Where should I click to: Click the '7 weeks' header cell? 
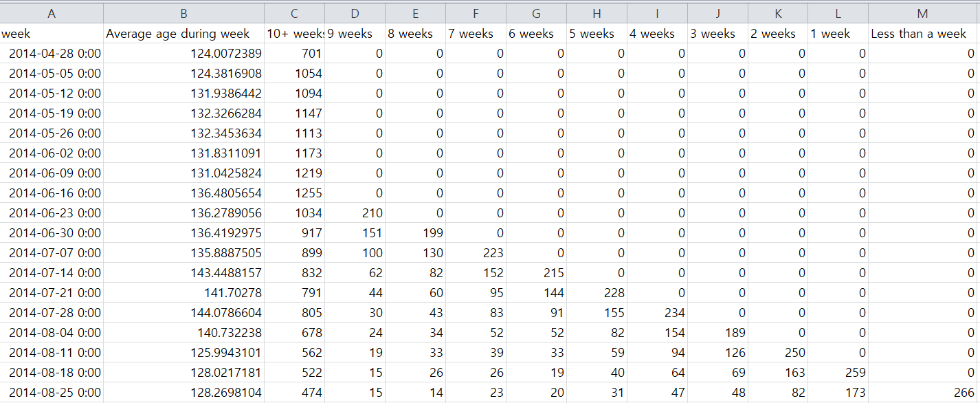(x=476, y=33)
